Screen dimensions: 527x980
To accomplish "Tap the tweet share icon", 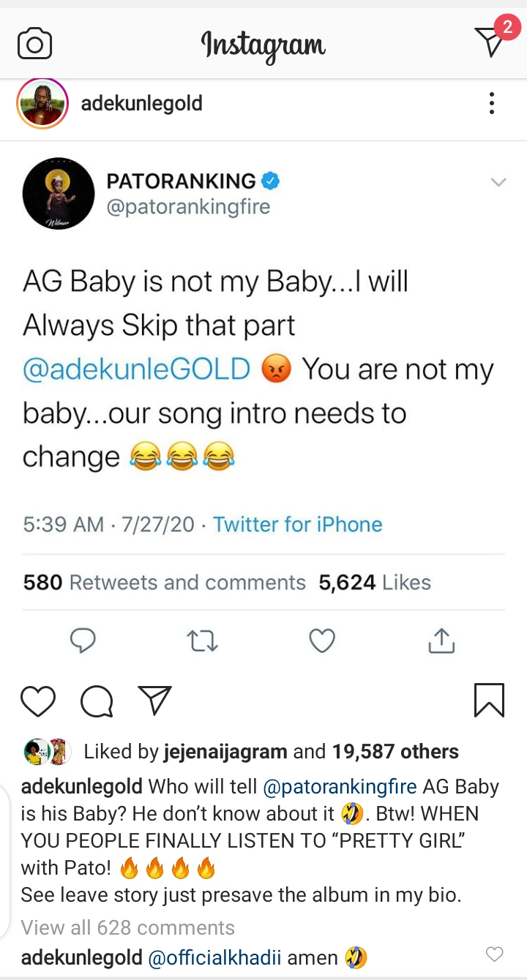I will click(x=441, y=641).
